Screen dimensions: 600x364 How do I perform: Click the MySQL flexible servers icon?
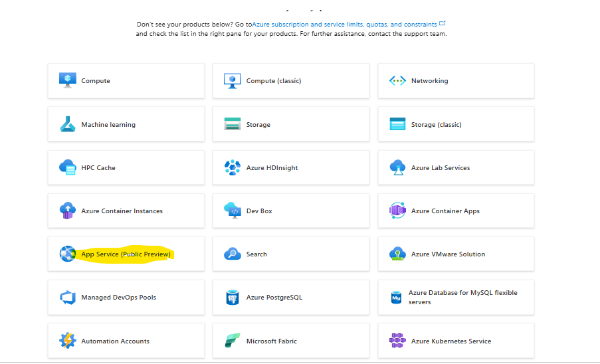point(396,298)
